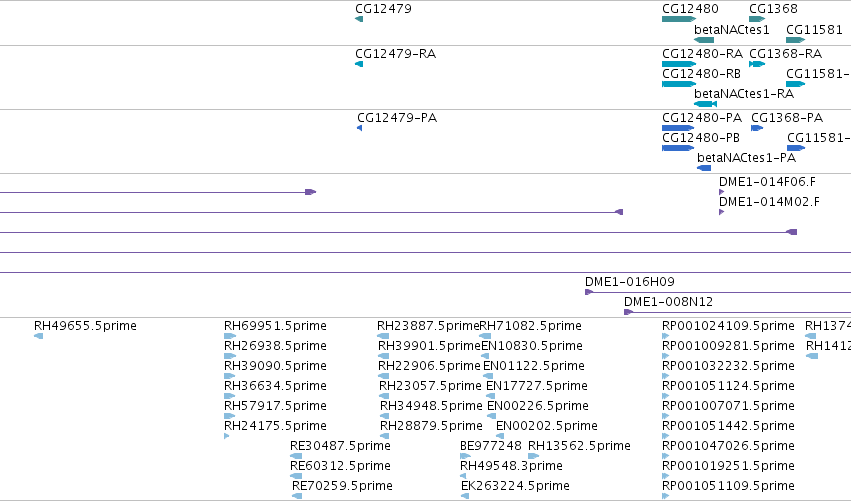Viewport: 851px width, 501px height.
Task: Open the RP001024109.5prime label
Action: tap(728, 326)
